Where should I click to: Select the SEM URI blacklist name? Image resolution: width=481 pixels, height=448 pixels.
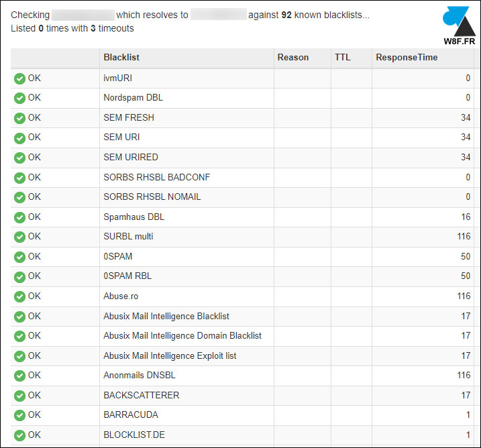coord(121,137)
